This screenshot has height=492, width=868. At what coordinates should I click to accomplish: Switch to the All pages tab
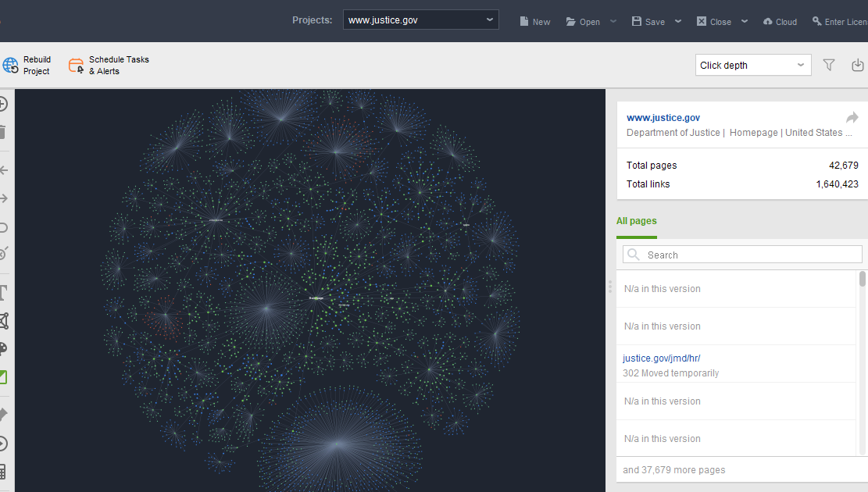637,221
